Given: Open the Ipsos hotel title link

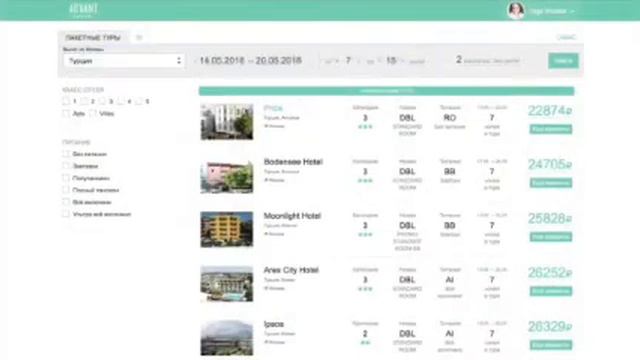Looking at the screenshot, I should tap(273, 324).
